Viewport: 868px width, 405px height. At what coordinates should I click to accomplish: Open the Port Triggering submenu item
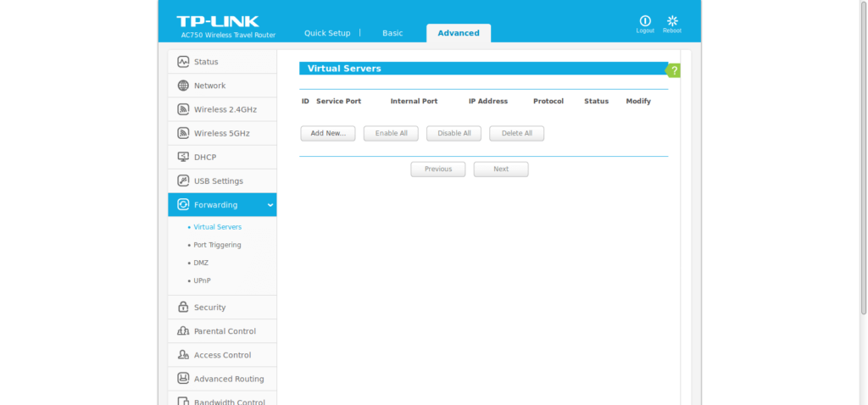click(217, 245)
